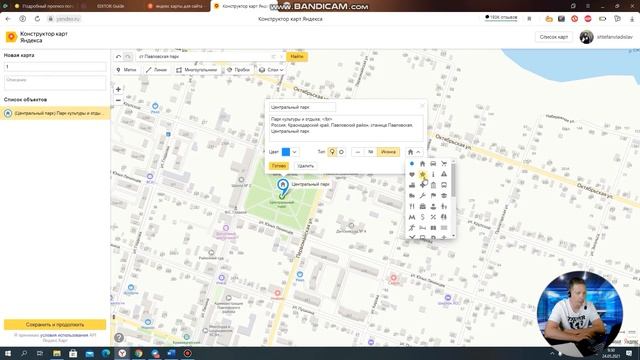Open the user account avatar
Viewport: 640px width, 360px height.
pyautogui.click(x=586, y=37)
